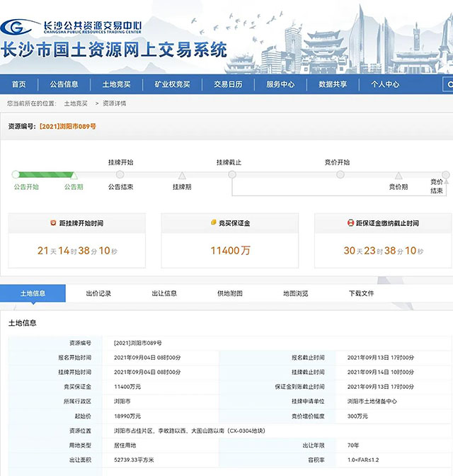Viewport: 453px width, 476px height.
Task: Open 个人中心 in the navigation bar
Action: tap(385, 84)
